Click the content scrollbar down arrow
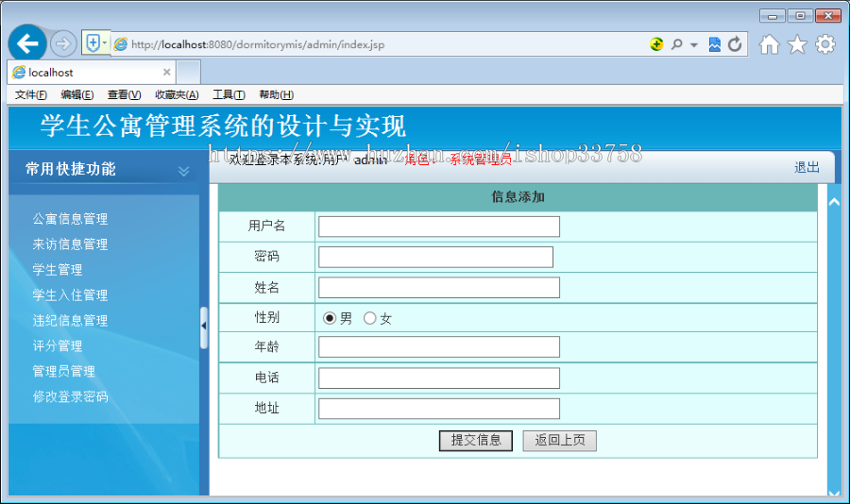This screenshot has height=504, width=850. click(834, 492)
